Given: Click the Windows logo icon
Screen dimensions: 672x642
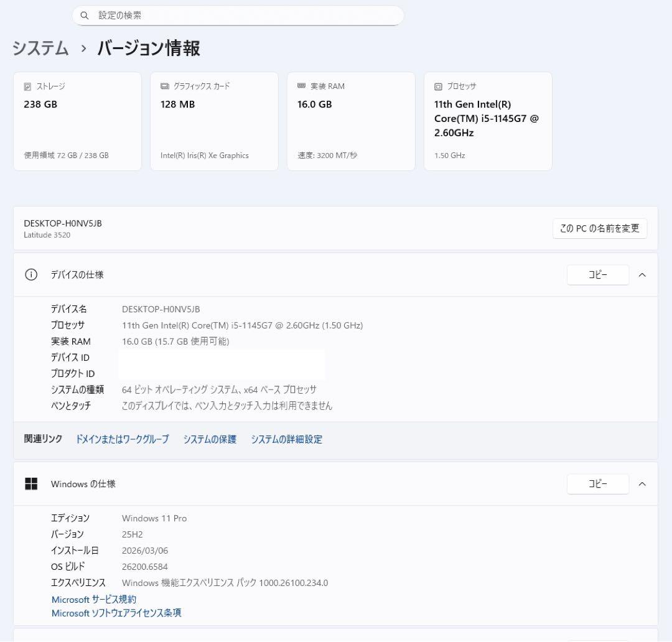Looking at the screenshot, I should 31,484.
